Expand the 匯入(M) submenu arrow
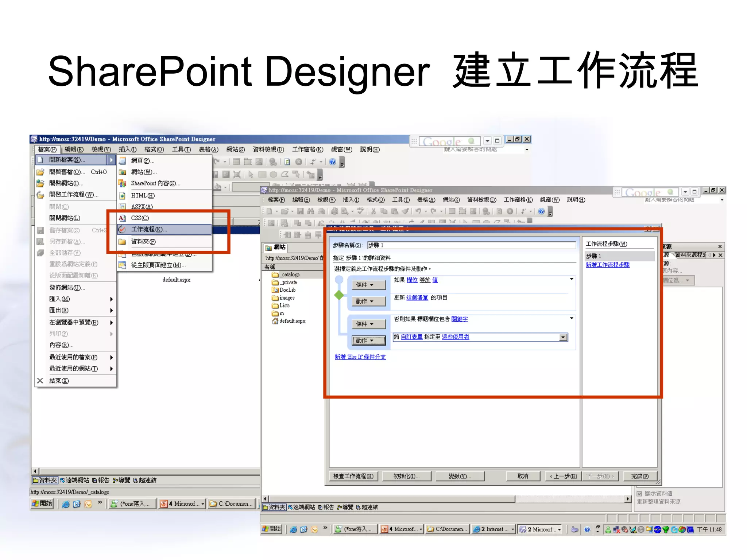This screenshot has width=747, height=560. click(111, 299)
